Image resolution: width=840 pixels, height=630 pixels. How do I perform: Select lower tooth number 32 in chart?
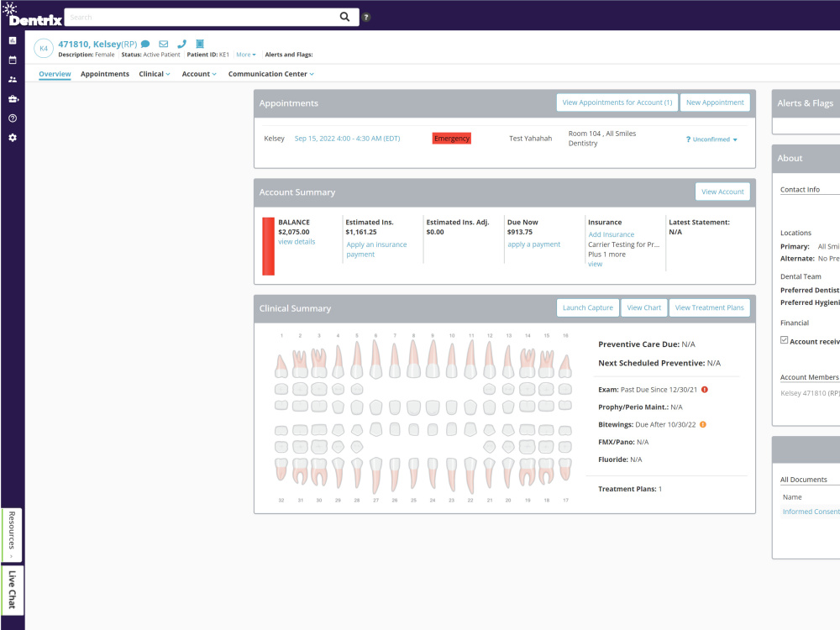click(x=281, y=469)
